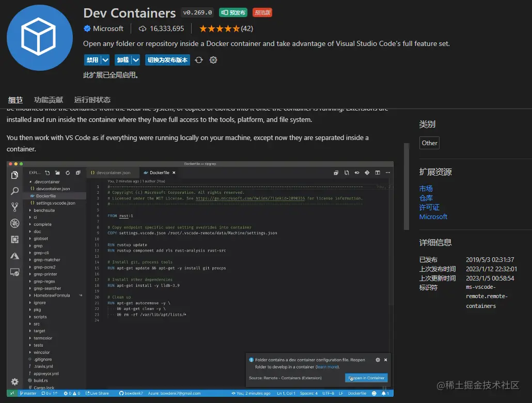Click the Microsoft verified publisher badge icon
Image resolution: width=532 pixels, height=403 pixels.
[x=87, y=28]
